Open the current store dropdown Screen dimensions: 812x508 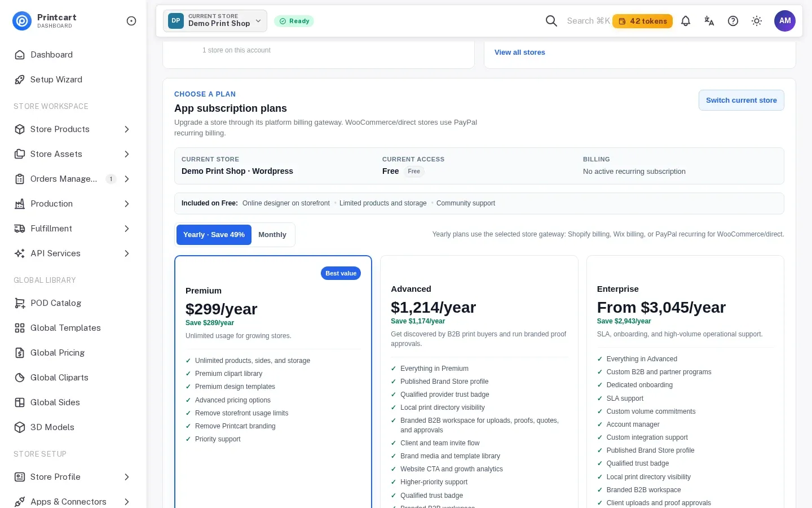215,21
